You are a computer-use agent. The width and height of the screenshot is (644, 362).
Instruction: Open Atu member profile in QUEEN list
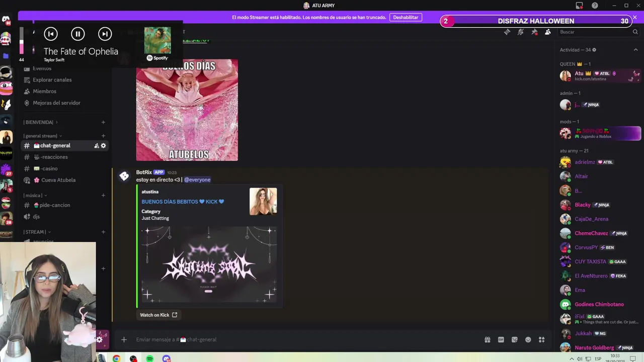600,76
